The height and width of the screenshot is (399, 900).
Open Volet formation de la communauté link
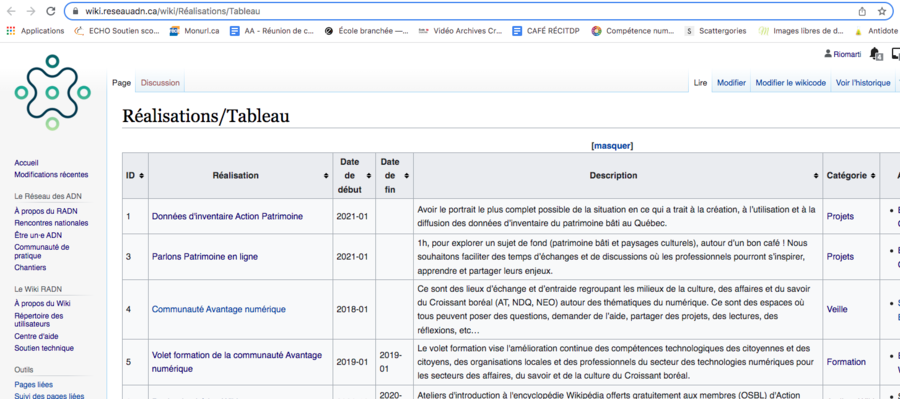pos(236,362)
